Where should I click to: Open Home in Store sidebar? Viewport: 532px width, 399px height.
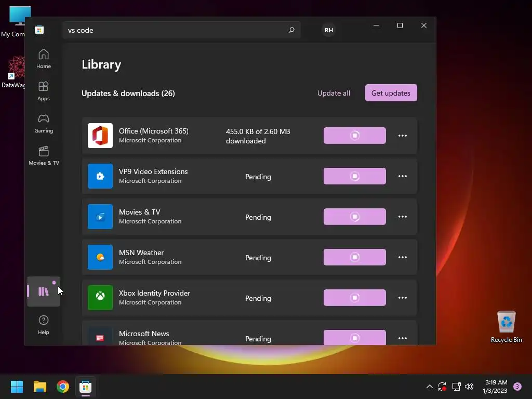pyautogui.click(x=44, y=59)
